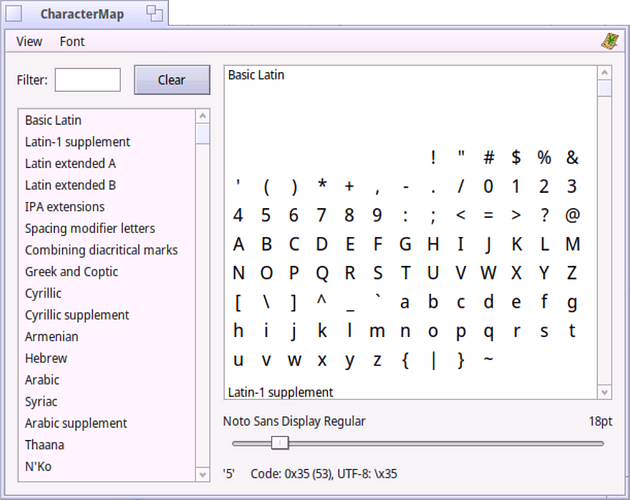
Task: Select the '{' opening brace character
Action: (405, 360)
